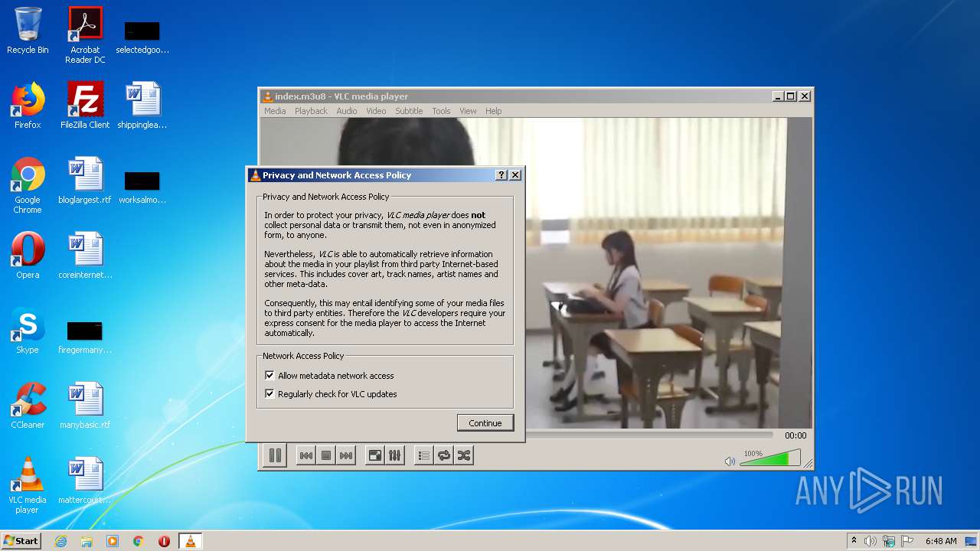Click the help question-mark button in dialog
Screen dimensions: 980x551
[x=501, y=175]
